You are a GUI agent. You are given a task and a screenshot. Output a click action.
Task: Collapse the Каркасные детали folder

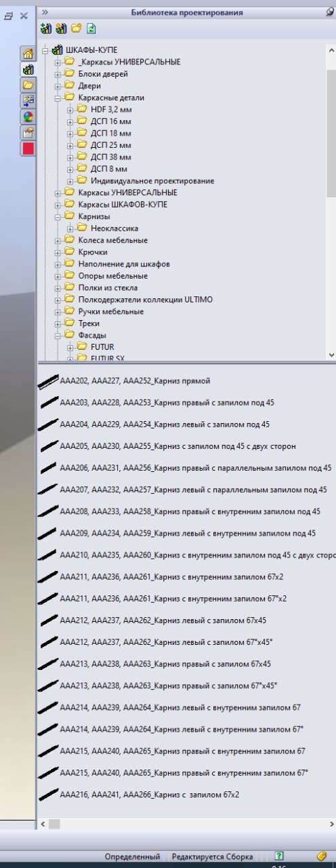(x=58, y=98)
